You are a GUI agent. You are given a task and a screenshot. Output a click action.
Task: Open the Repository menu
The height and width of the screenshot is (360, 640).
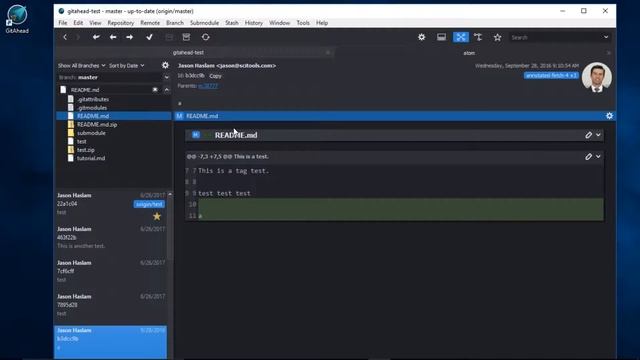tap(120, 23)
